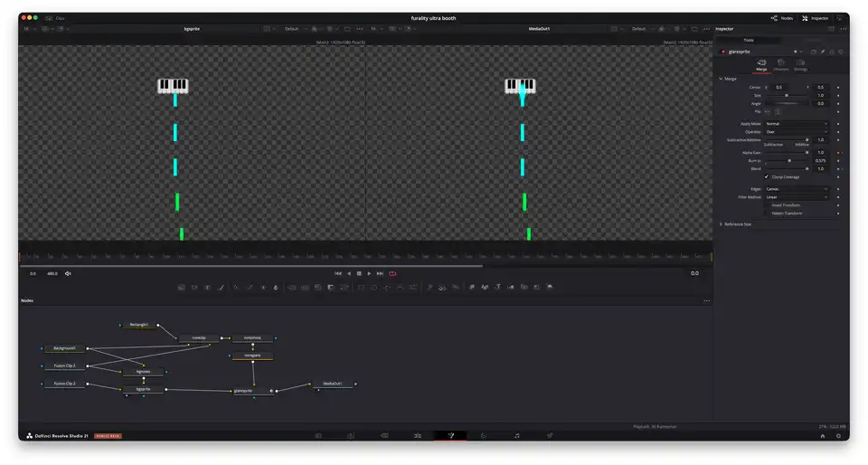This screenshot has width=868, height=465.
Task: Switch to Settings tab in Inspector
Action: (x=800, y=65)
